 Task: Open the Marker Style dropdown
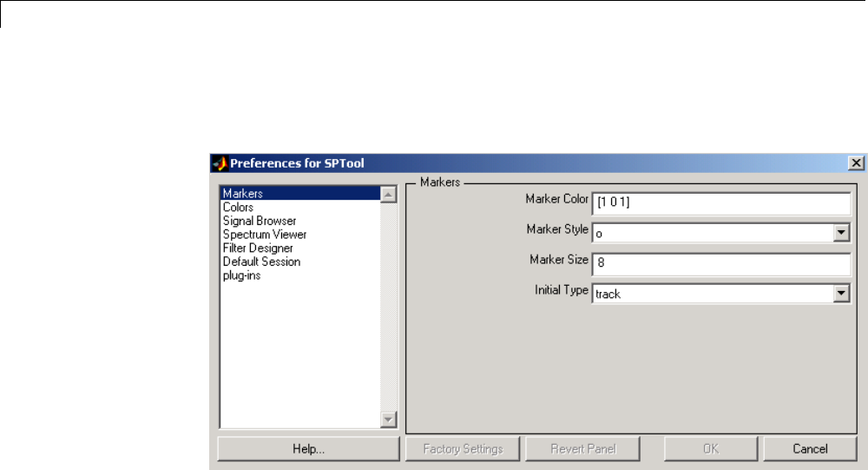point(841,233)
